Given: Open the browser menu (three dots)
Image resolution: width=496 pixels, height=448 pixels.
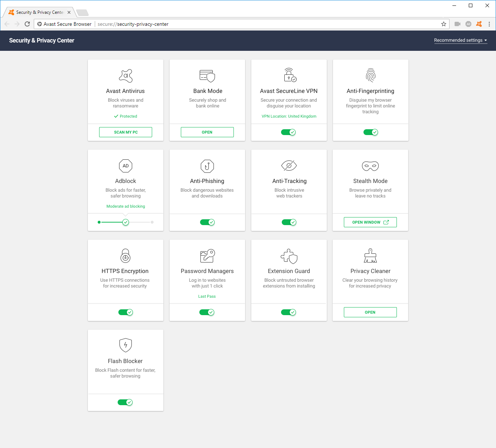Looking at the screenshot, I should click(x=489, y=24).
